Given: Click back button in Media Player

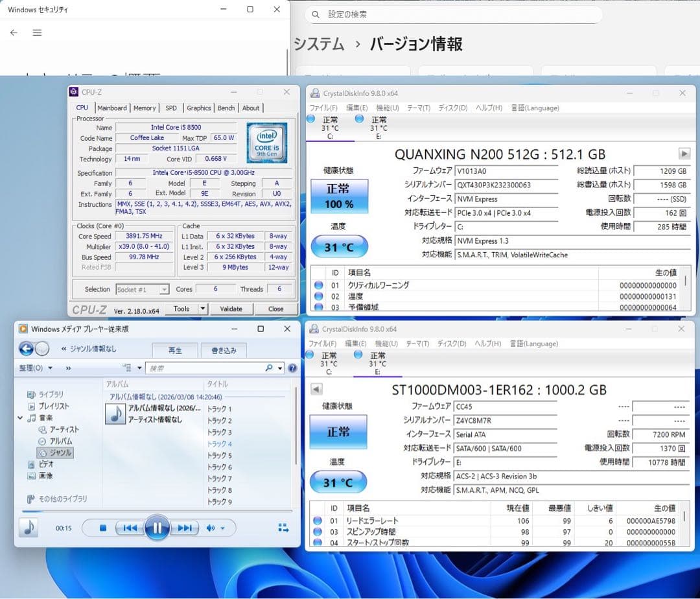Looking at the screenshot, I should click(27, 349).
